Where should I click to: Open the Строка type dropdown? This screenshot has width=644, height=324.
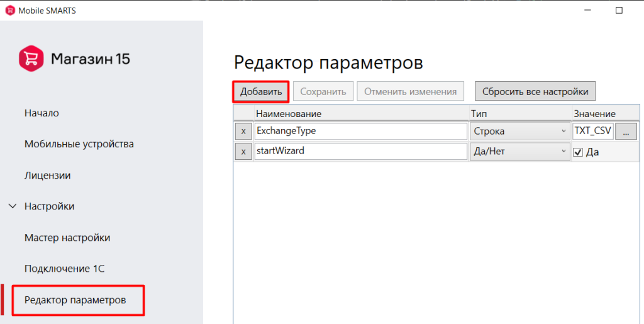pos(520,131)
